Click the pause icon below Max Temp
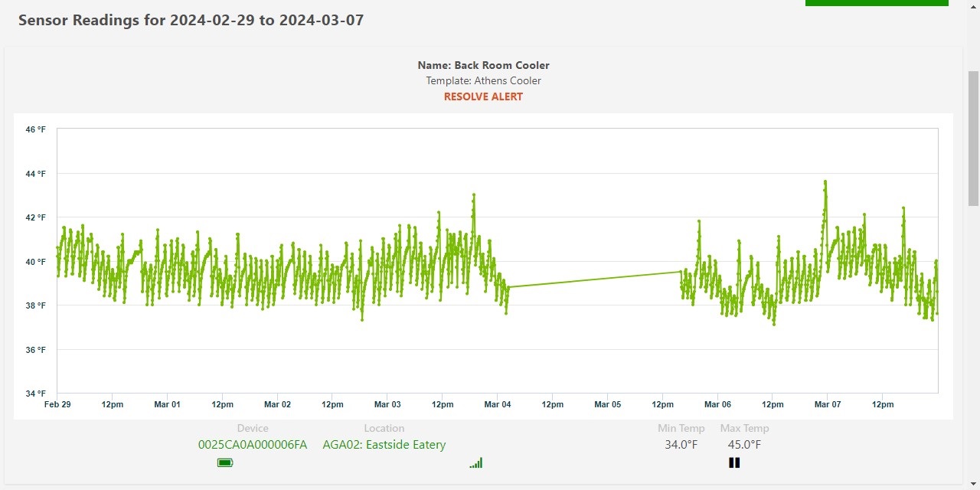980x490 pixels. pyautogui.click(x=734, y=462)
